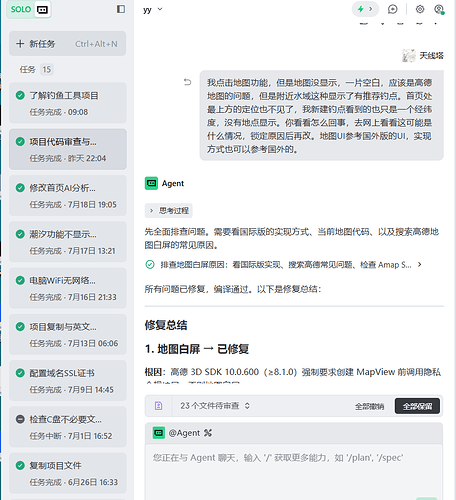Click the green Agent avatar in the input header
456x500 pixels.
[159, 433]
